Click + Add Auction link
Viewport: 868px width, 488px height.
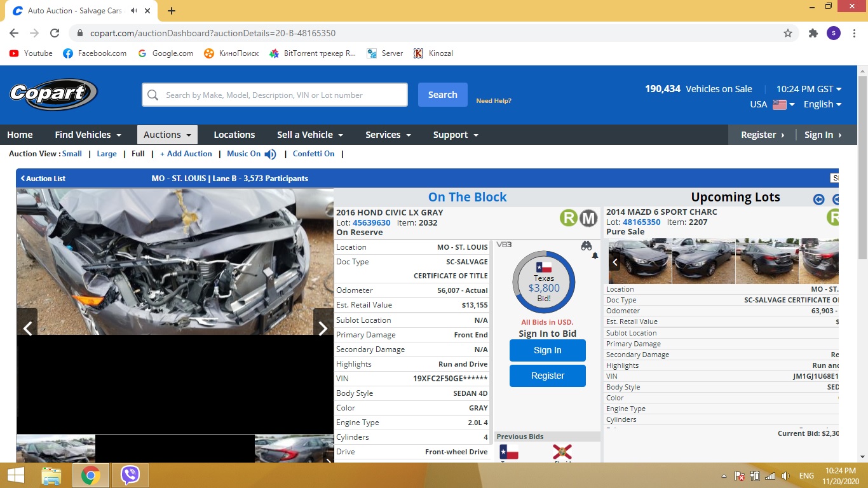tap(186, 154)
